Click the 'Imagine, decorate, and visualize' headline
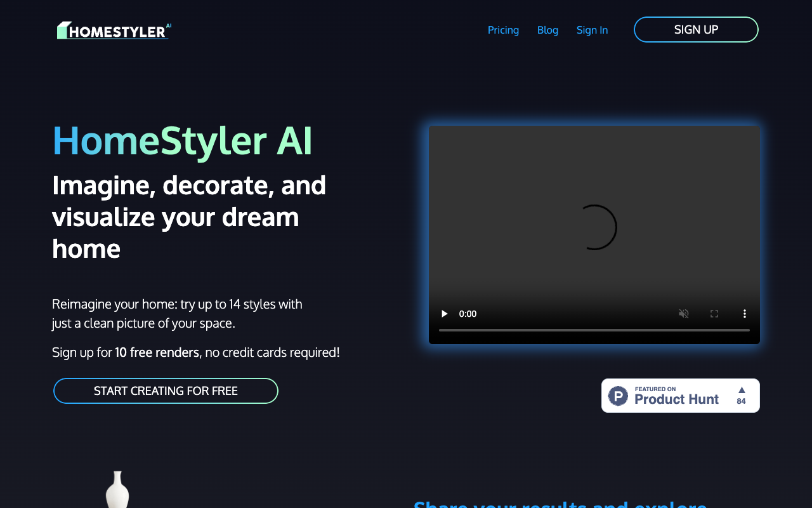The height and width of the screenshot is (508, 812). [189, 217]
